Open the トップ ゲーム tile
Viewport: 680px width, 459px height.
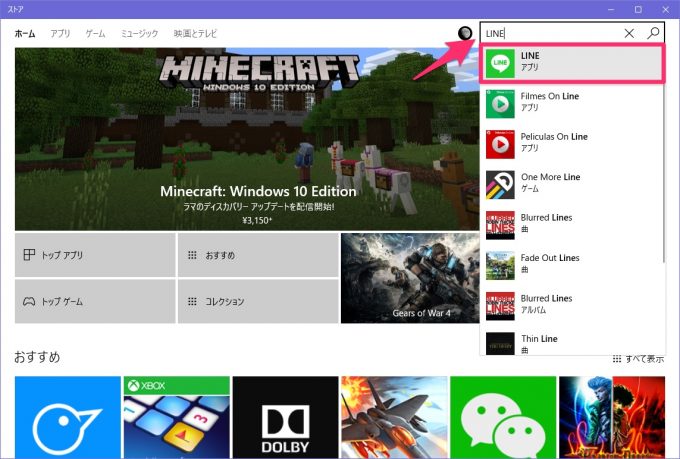point(95,301)
